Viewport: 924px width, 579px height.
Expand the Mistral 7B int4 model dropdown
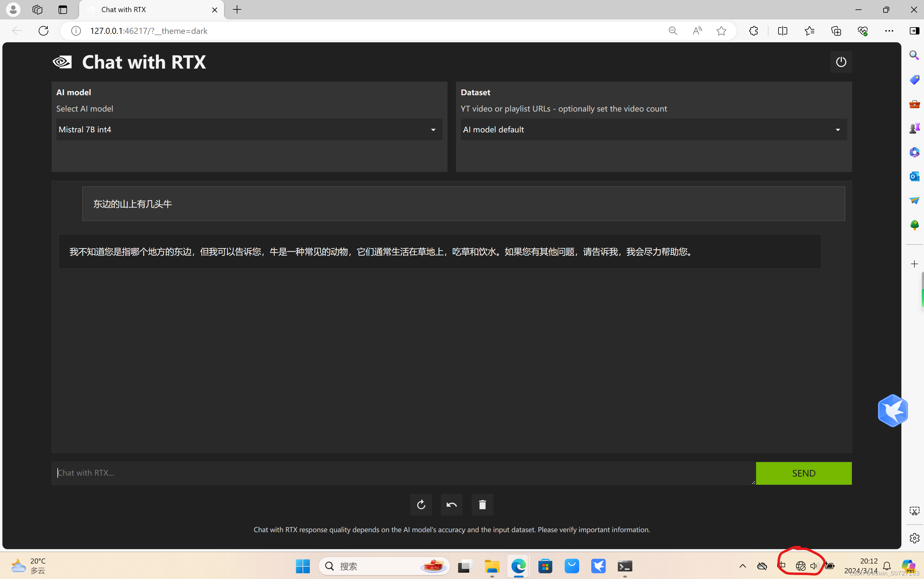point(249,129)
